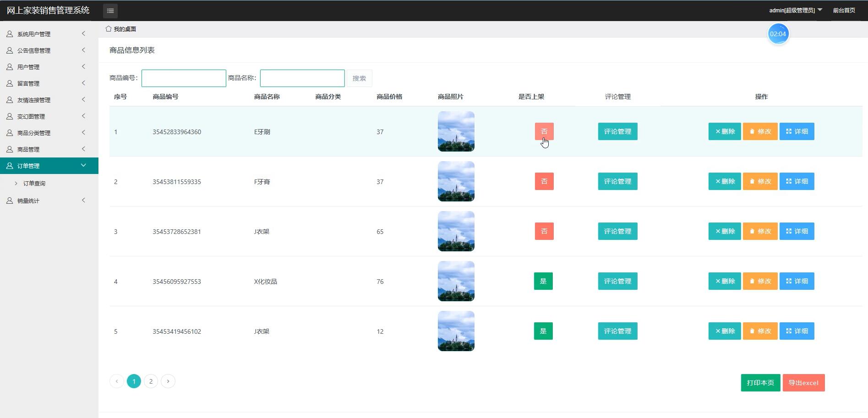Delete product 35453728652381

click(x=725, y=231)
